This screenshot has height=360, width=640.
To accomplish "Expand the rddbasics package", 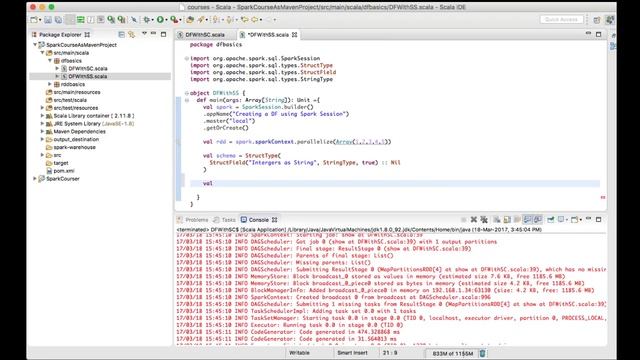I will (x=50, y=84).
